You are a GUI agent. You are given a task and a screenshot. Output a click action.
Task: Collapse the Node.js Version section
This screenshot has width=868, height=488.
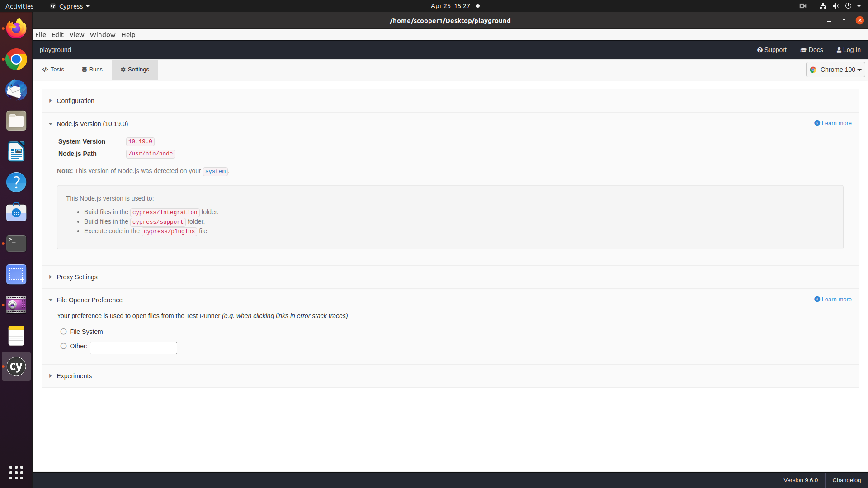(92, 124)
